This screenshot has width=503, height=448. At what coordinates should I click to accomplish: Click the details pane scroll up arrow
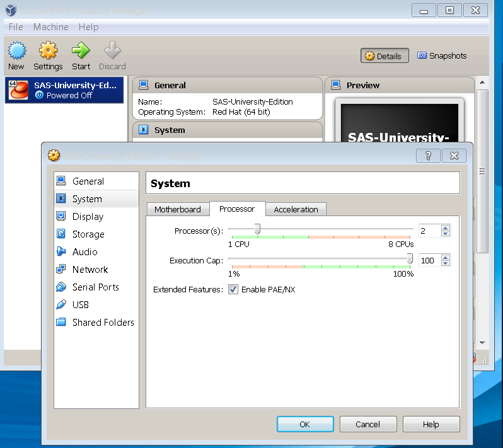[482, 83]
